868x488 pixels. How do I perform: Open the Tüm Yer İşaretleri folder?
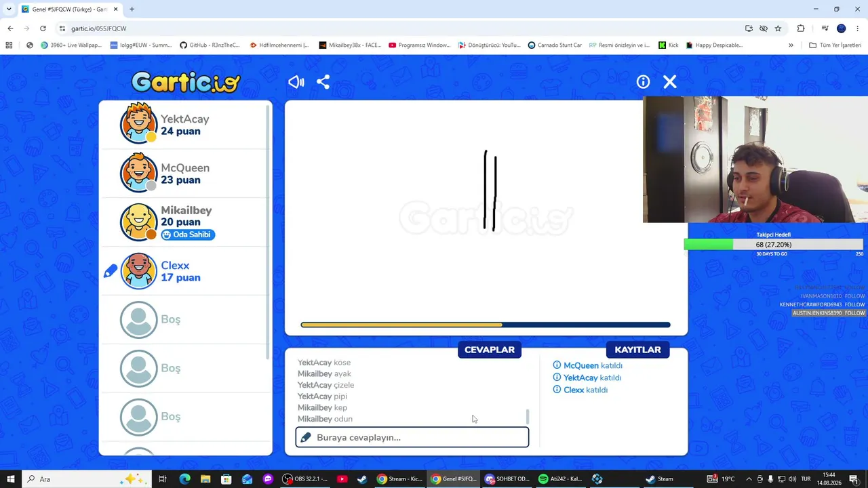[x=835, y=45]
